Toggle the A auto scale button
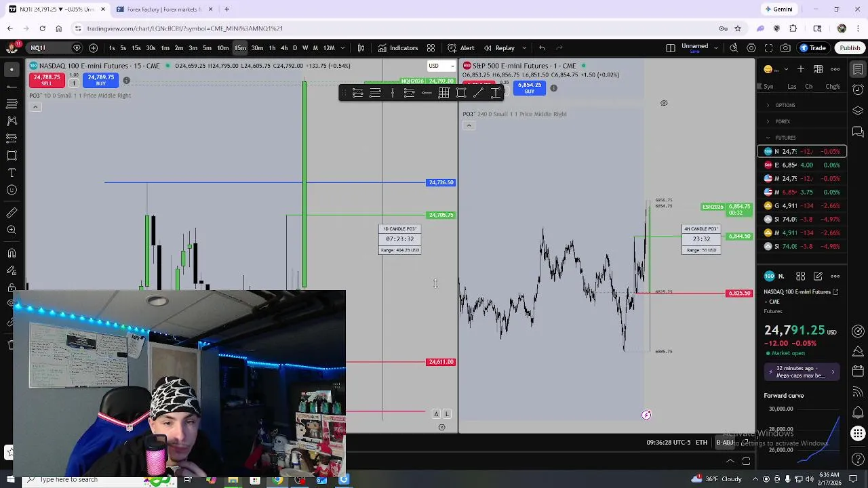 [436, 414]
